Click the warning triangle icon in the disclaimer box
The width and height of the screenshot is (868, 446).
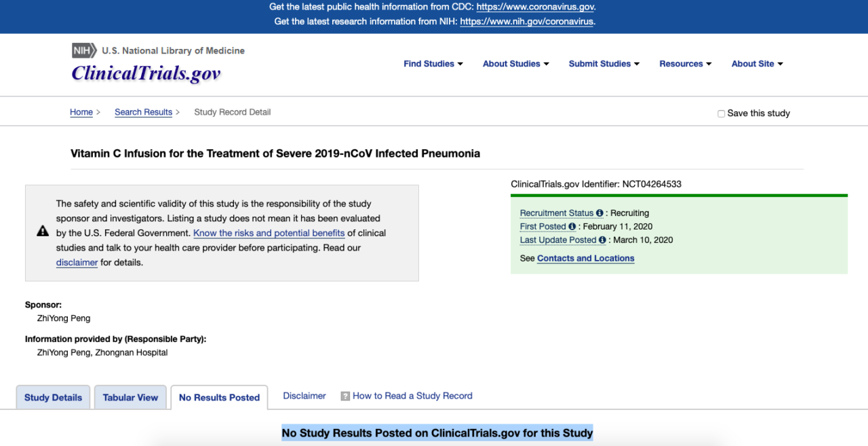tap(43, 231)
